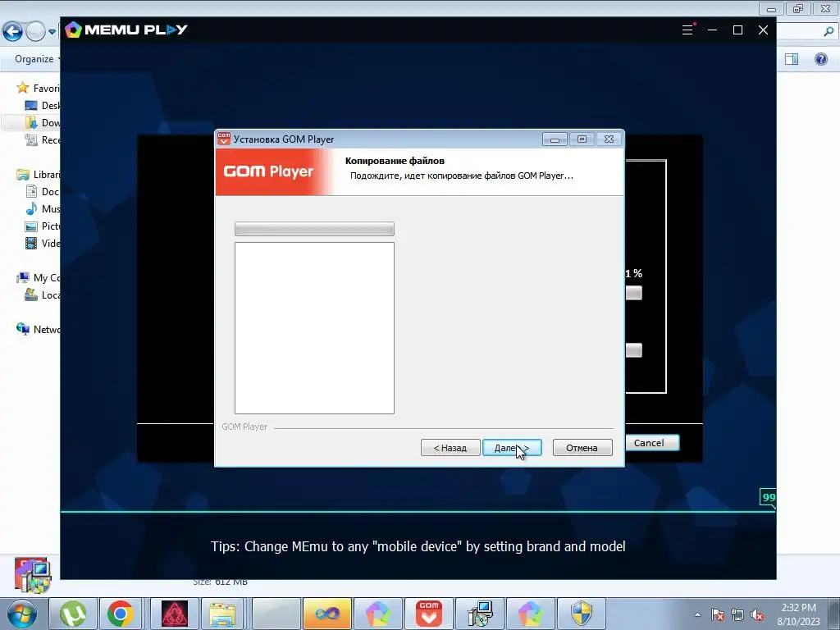Select Downloads in Explorer sidebar
Image resolution: width=840 pixels, height=630 pixels.
[43, 123]
